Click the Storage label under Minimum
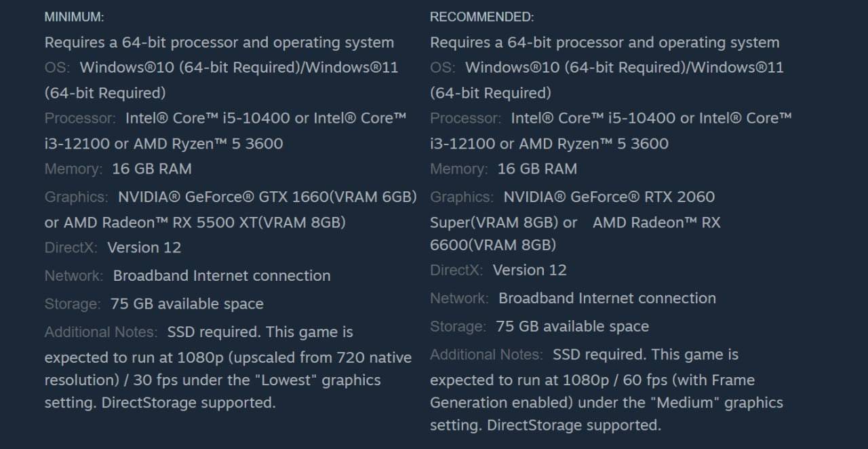The width and height of the screenshot is (868, 449). (x=73, y=304)
